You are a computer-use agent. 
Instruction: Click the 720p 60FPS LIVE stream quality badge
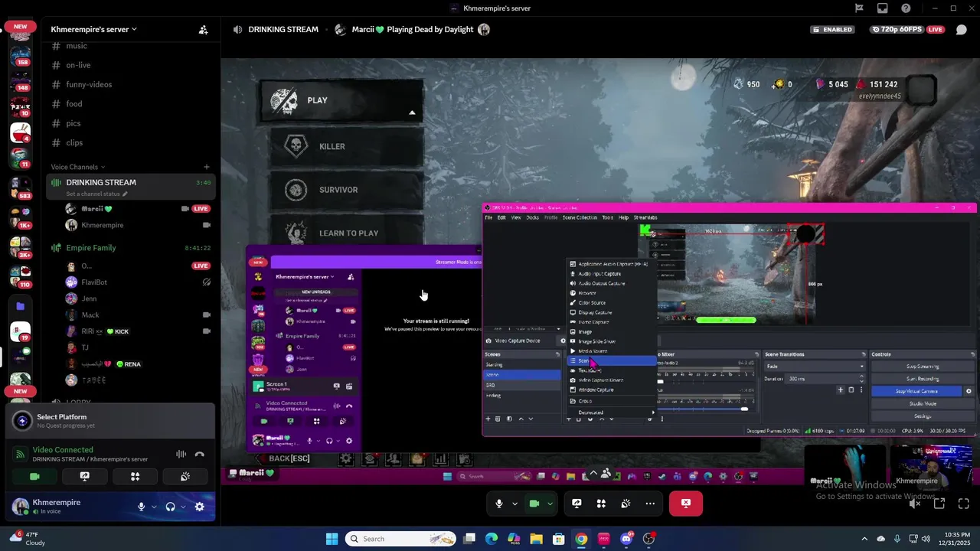(x=907, y=30)
